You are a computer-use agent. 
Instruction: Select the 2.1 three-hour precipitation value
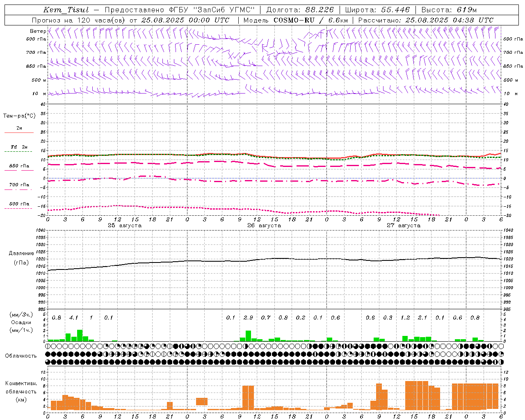pos(422,317)
